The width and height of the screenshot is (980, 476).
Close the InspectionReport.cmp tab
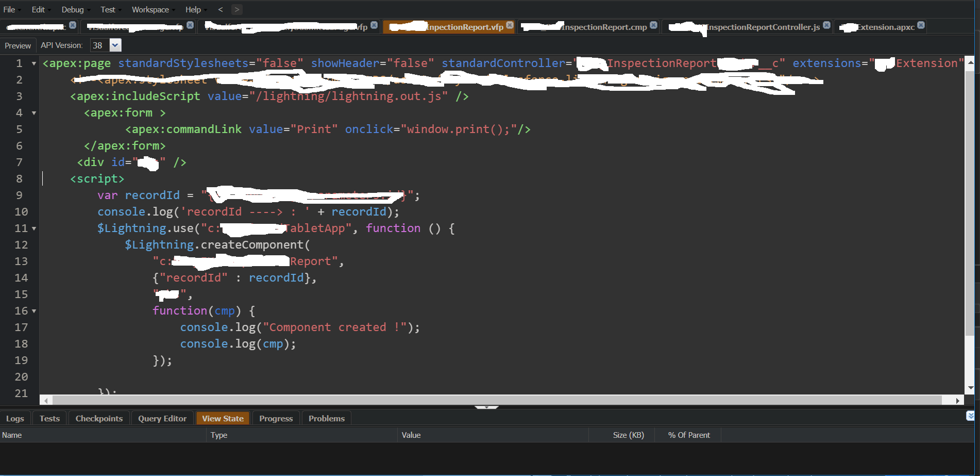click(x=653, y=25)
